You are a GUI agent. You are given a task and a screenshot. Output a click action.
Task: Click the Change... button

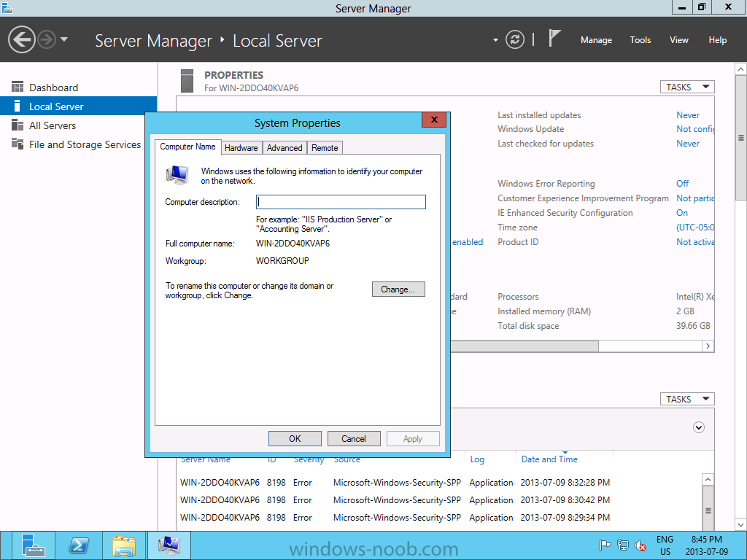click(398, 289)
